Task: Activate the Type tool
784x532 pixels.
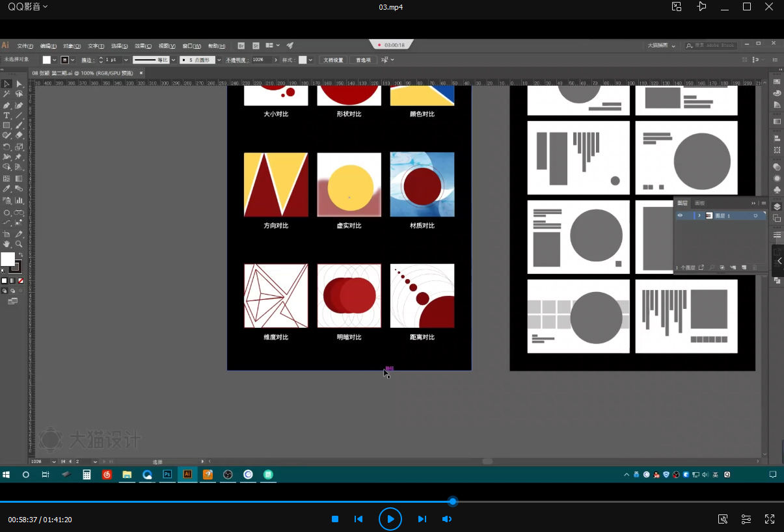Action: (x=7, y=115)
